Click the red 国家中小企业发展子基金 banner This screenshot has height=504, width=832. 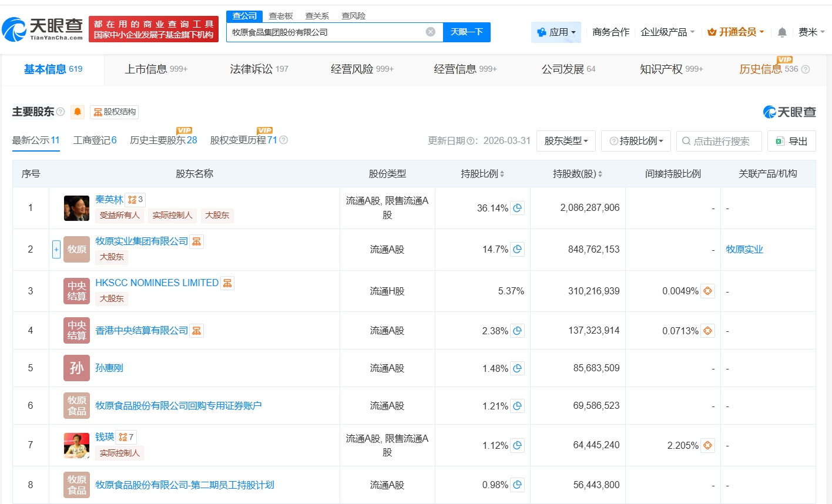(153, 29)
